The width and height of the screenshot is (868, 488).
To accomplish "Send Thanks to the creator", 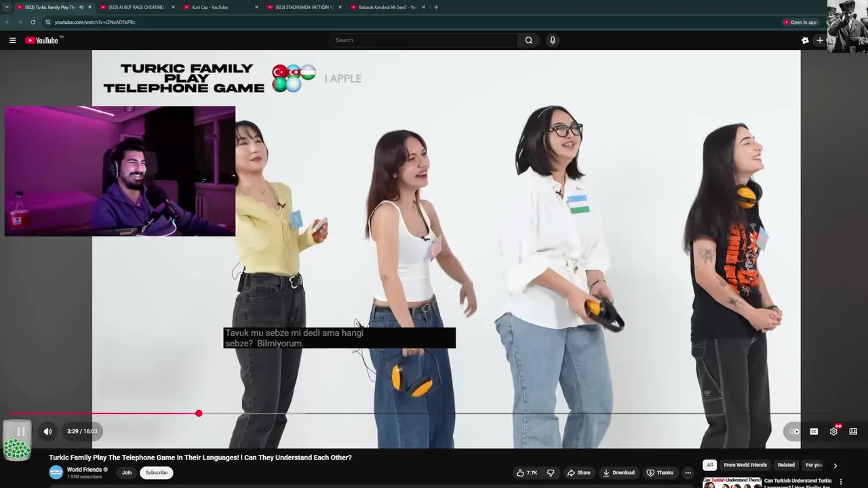I will coord(660,472).
